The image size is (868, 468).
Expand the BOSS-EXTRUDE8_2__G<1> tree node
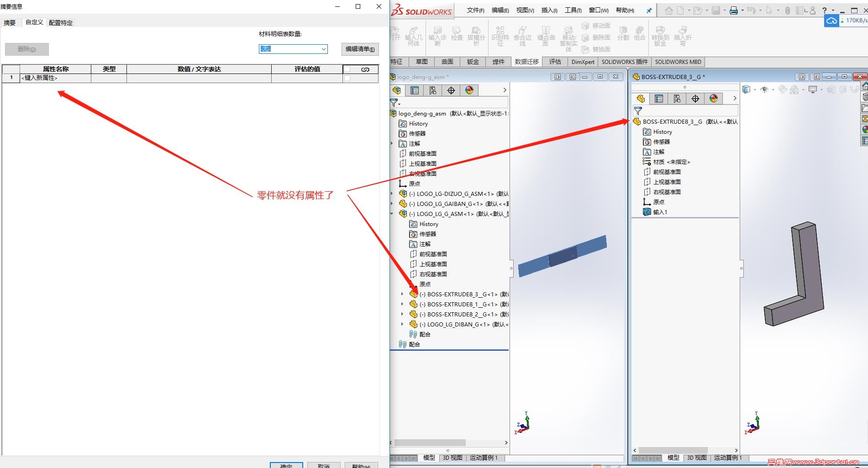pyautogui.click(x=402, y=314)
